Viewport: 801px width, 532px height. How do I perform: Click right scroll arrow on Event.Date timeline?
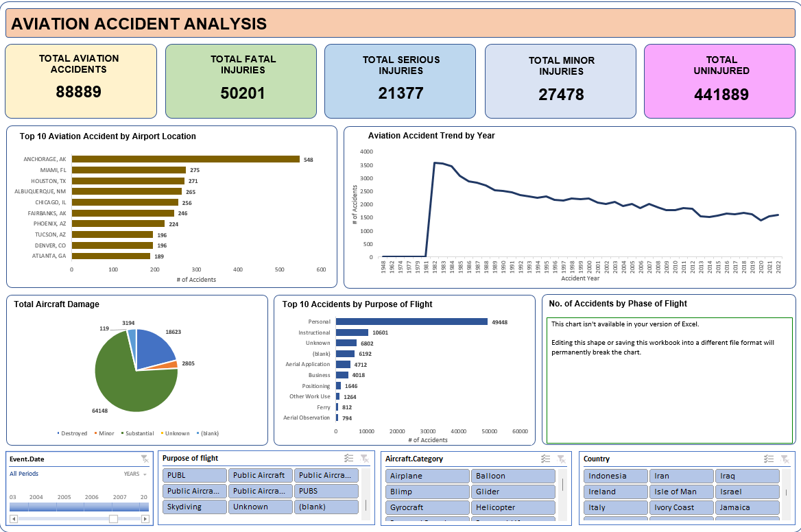click(x=145, y=519)
